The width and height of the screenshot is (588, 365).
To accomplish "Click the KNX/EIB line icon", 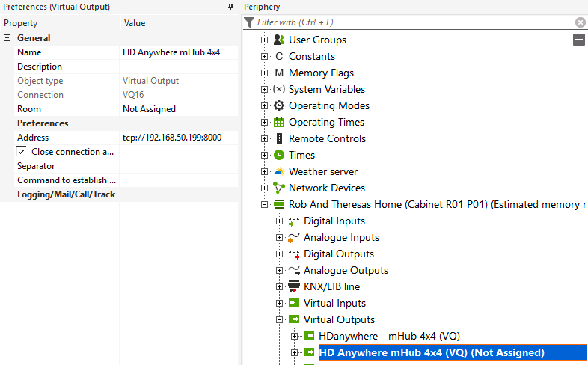I will 294,286.
